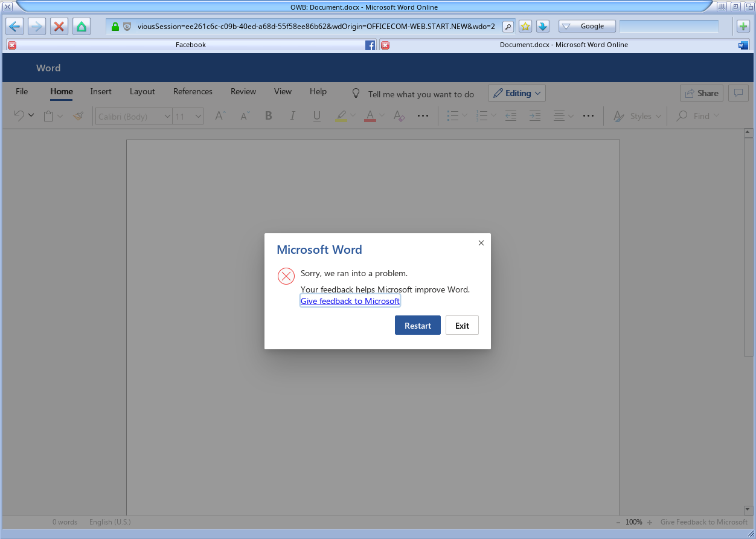The width and height of the screenshot is (756, 539).
Task: Select the Format Painter brush icon
Action: [78, 116]
